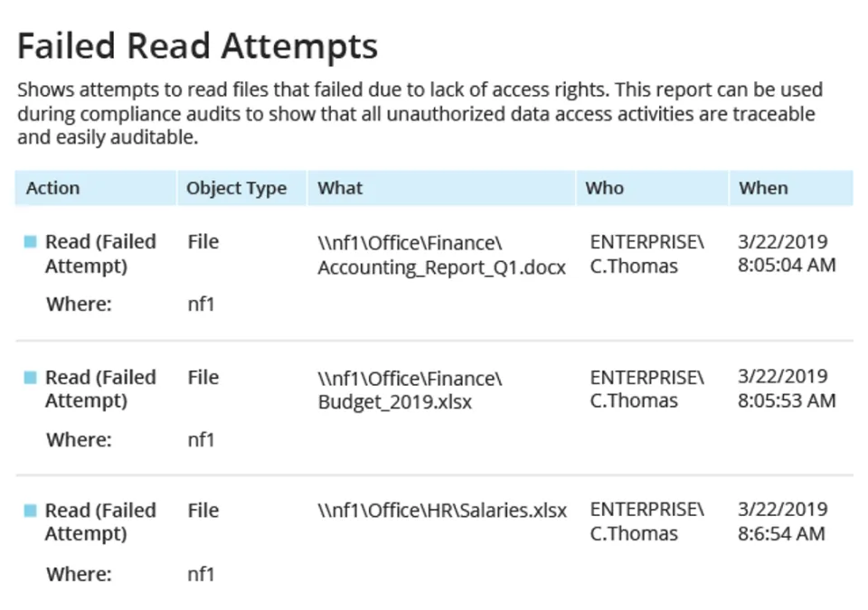868x610 pixels.
Task: Click ENTERPRISE\C.Thomas in the first row
Action: 646,254
